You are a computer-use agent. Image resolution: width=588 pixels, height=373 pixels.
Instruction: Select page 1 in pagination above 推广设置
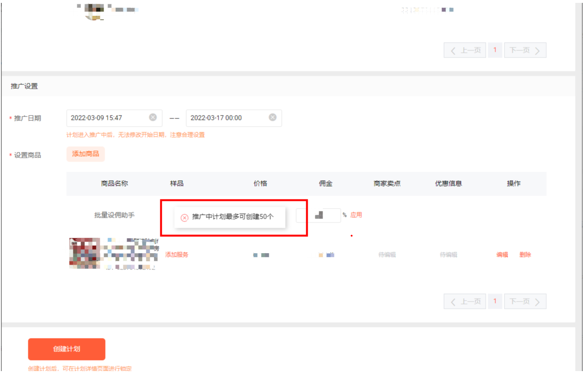tap(495, 50)
